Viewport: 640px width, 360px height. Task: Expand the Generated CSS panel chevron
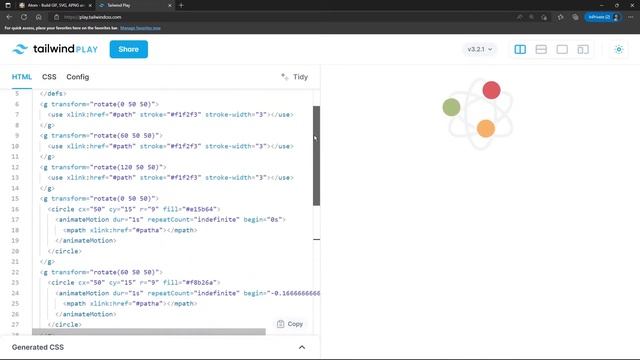click(302, 347)
